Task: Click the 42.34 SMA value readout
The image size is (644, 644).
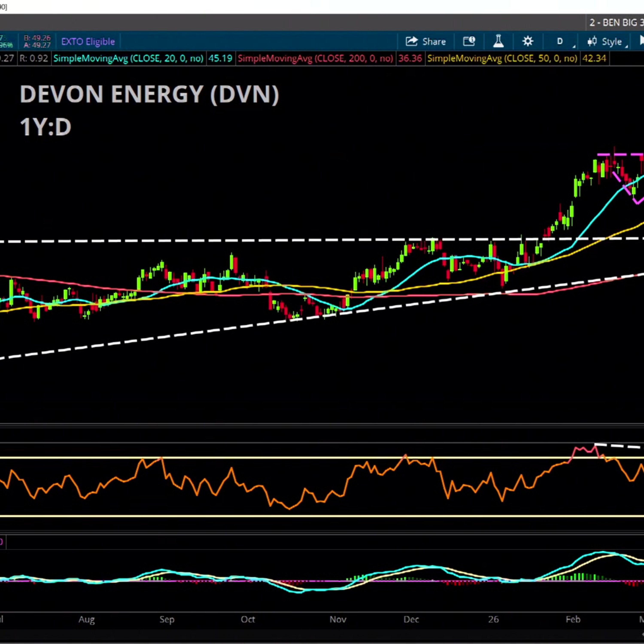Action: coord(594,59)
